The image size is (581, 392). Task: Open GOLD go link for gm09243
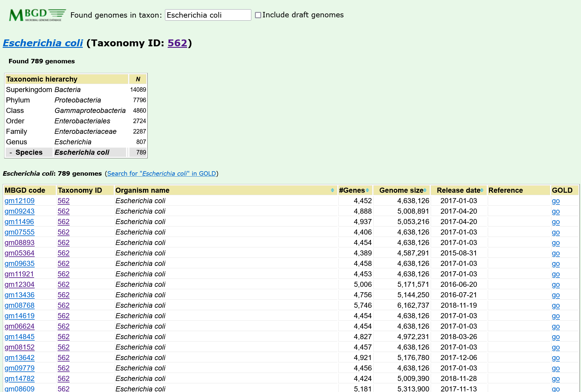pyautogui.click(x=556, y=211)
